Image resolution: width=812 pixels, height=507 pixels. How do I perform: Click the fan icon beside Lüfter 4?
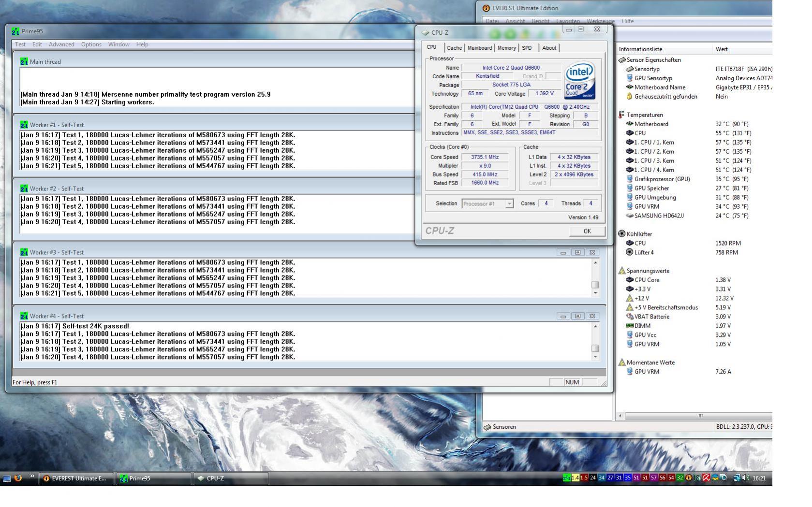tap(630, 252)
